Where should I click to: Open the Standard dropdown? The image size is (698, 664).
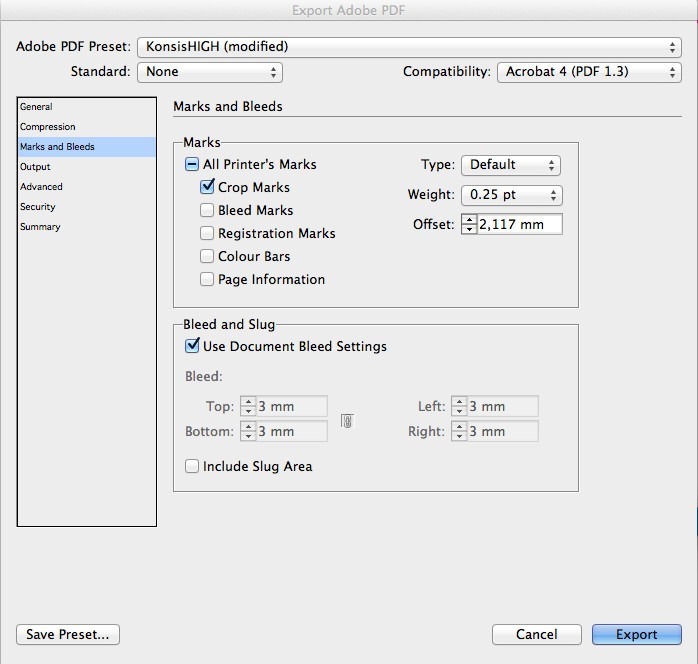(210, 72)
